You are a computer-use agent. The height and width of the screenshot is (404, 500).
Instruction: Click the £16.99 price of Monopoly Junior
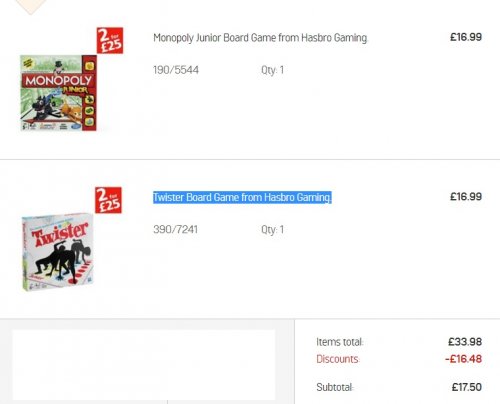(x=466, y=37)
